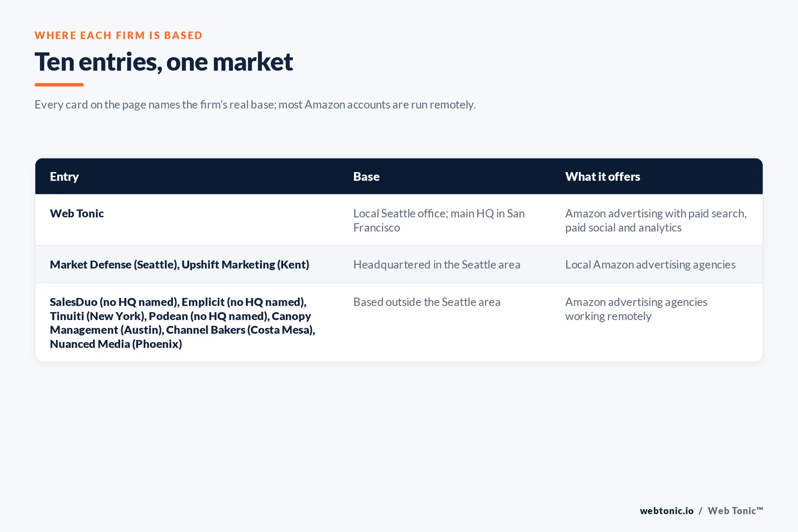Select the SalesDuo, Emplicit, Tinuiti entry cell
The width and height of the screenshot is (798, 532).
click(x=183, y=323)
